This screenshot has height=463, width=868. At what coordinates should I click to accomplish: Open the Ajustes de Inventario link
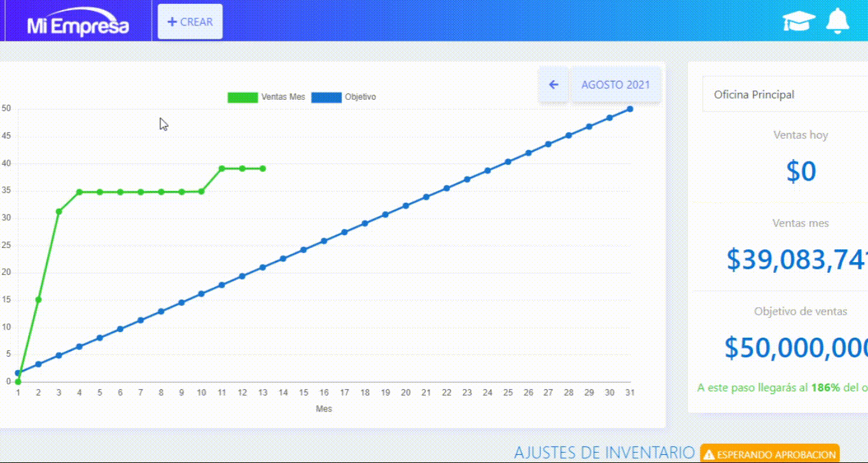pos(604,453)
